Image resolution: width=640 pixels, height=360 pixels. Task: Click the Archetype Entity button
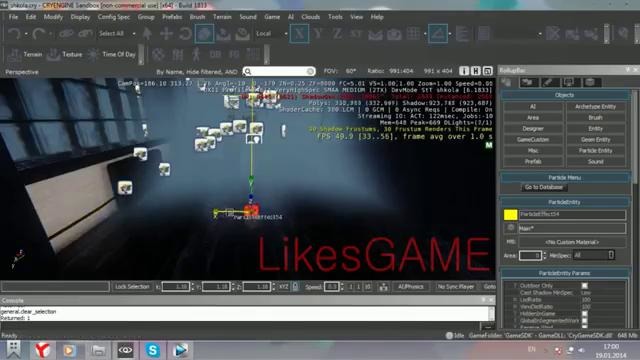pos(596,107)
